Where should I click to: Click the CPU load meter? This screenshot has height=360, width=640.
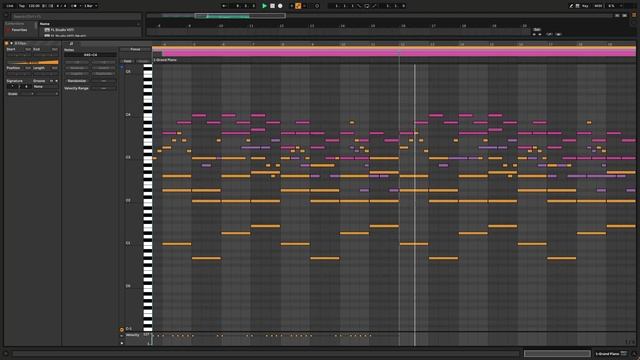click(611, 6)
